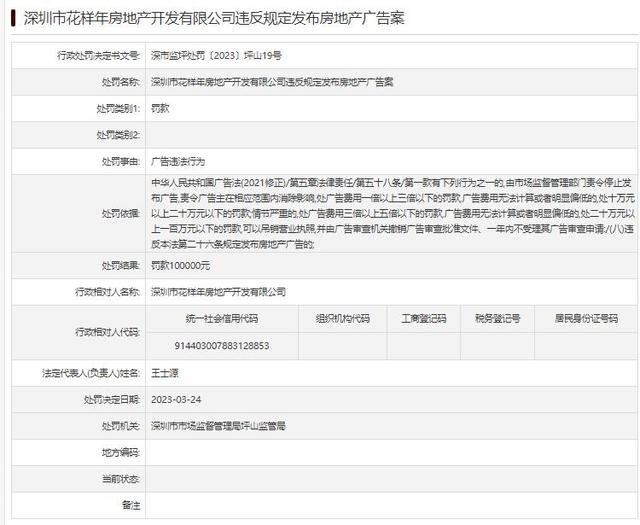Click the 处罚名称 label
640x525 pixels.
121,82
